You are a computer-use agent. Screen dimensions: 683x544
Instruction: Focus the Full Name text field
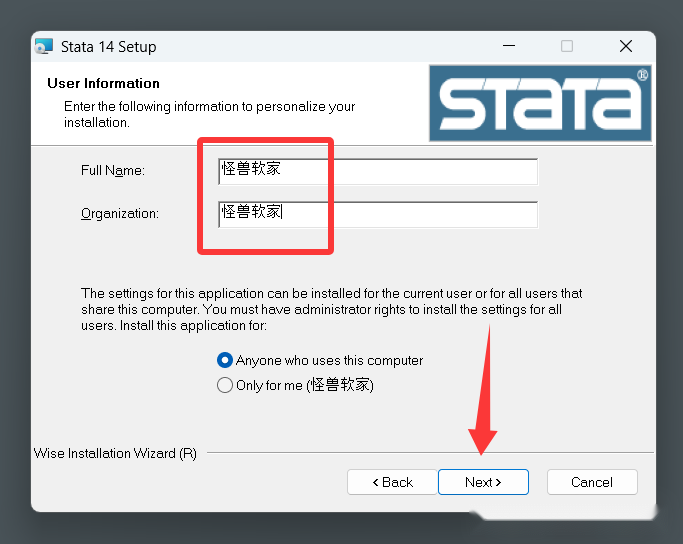(378, 172)
